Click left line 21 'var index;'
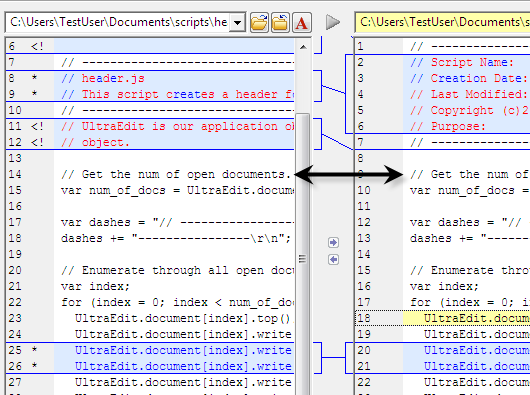The width and height of the screenshot is (530, 395). pos(95,287)
